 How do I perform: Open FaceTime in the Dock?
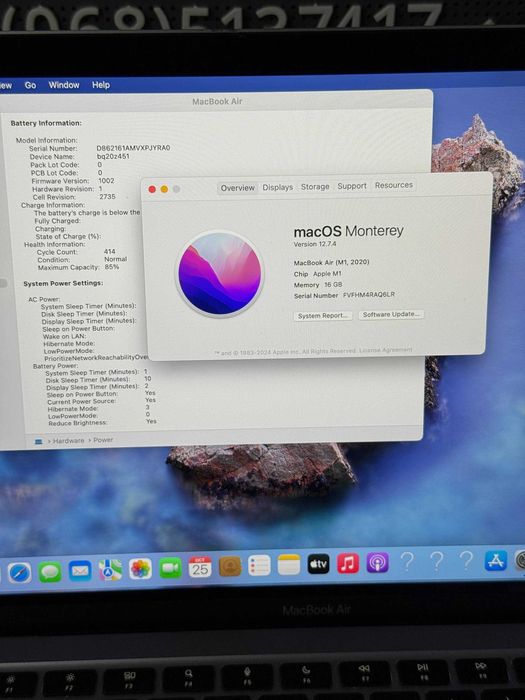pos(171,568)
